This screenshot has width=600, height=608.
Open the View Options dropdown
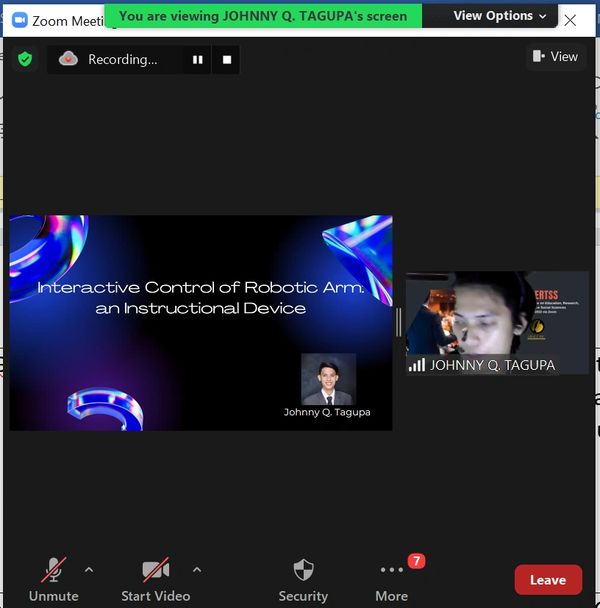click(x=500, y=16)
